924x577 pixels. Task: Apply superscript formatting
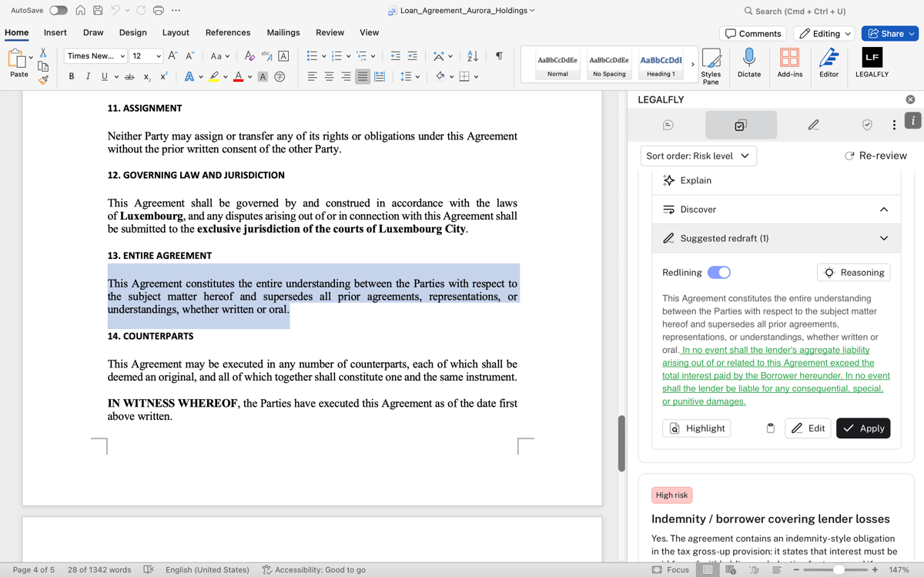[164, 76]
